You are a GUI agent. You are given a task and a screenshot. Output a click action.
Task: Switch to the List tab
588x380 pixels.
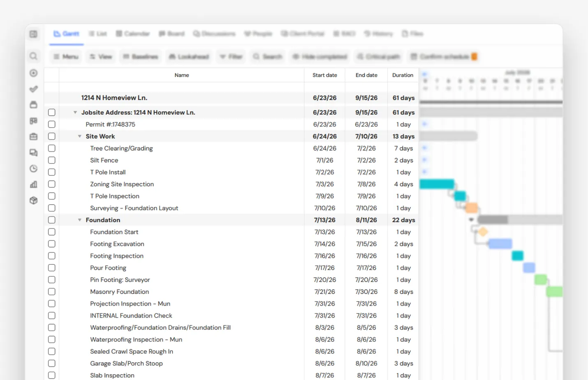coord(98,34)
